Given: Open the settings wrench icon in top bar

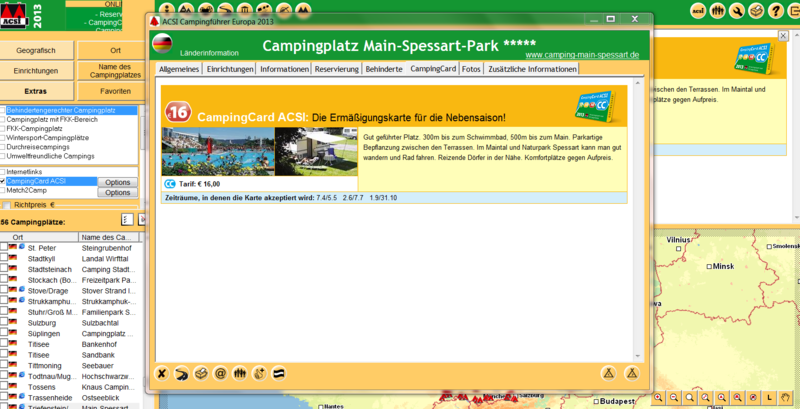Looking at the screenshot, I should 737,11.
